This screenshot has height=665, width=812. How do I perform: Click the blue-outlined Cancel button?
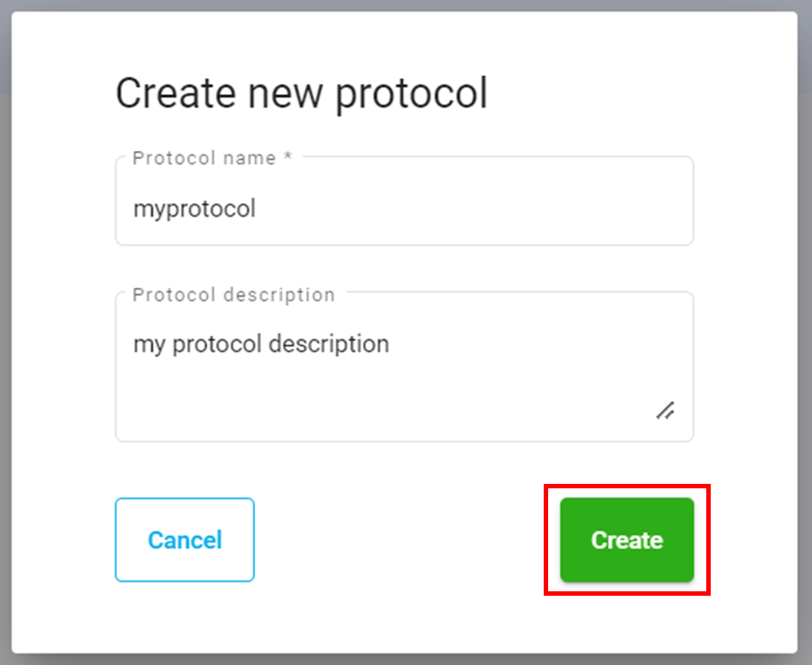pyautogui.click(x=184, y=540)
